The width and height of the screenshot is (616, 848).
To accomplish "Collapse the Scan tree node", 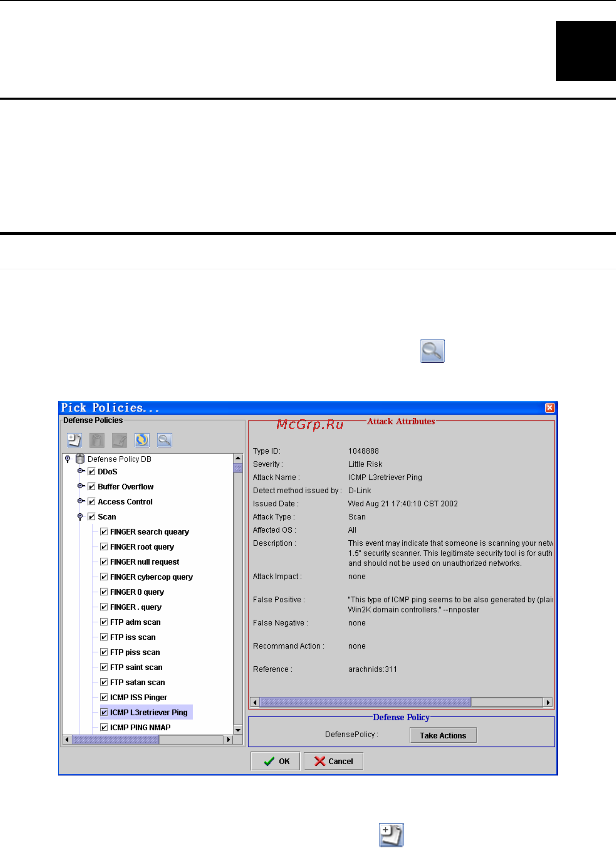I will pyautogui.click(x=80, y=517).
